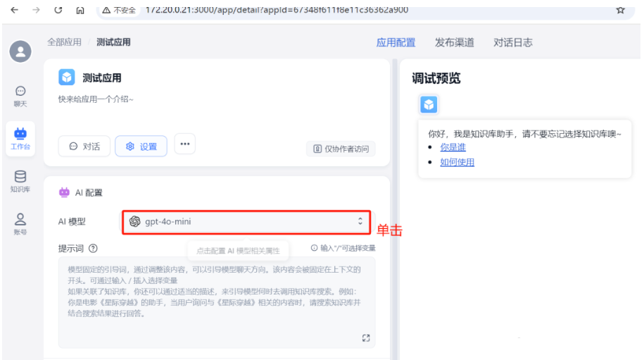The height and width of the screenshot is (360, 644).
Task: Bookmark the page with star icon
Action: 620,10
